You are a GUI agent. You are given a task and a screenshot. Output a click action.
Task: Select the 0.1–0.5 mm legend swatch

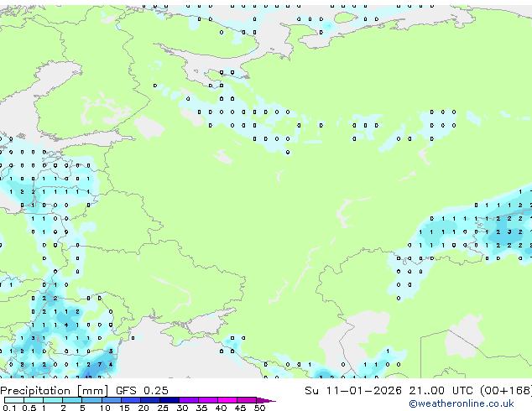14,400
